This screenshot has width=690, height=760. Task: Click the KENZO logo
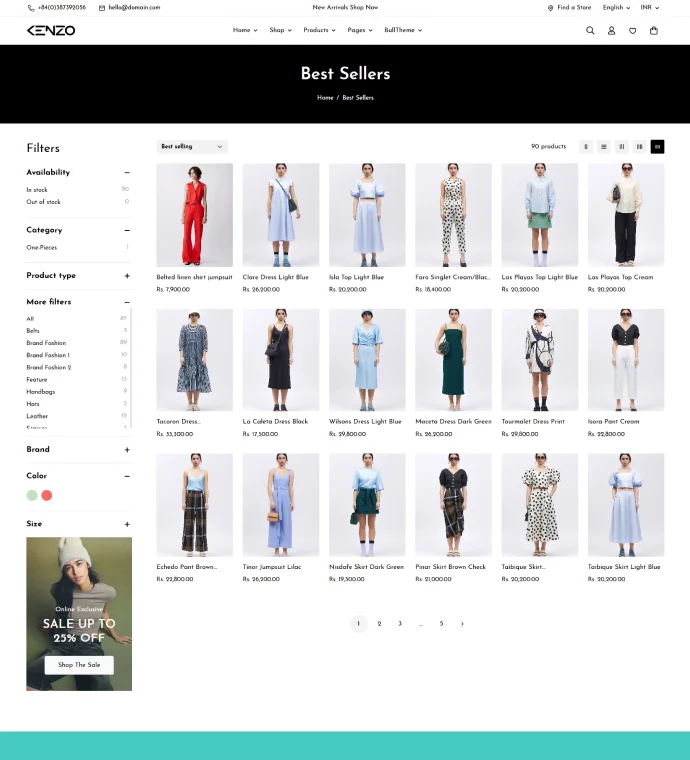point(51,31)
